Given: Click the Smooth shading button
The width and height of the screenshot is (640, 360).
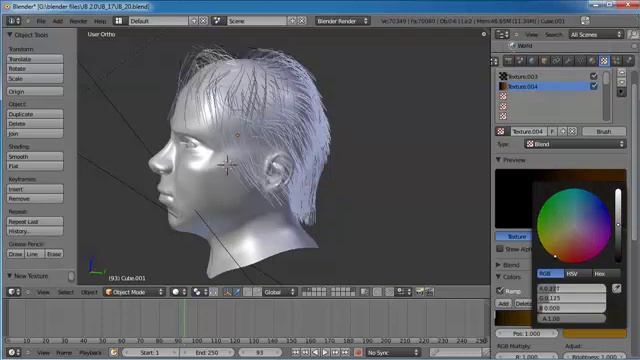Looking at the screenshot, I should 35,156.
